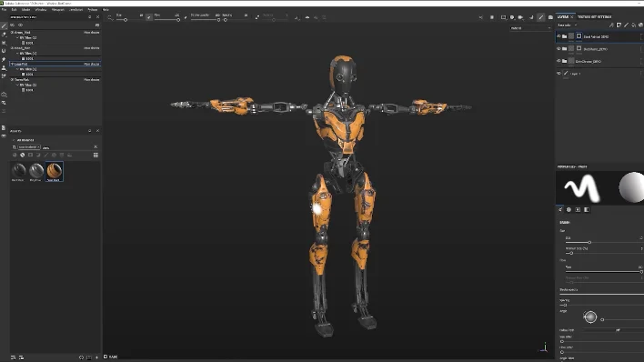Collapse UV Tiles under the Legs texture set
Viewport: 644px width, 362px height.
[x=17, y=69]
